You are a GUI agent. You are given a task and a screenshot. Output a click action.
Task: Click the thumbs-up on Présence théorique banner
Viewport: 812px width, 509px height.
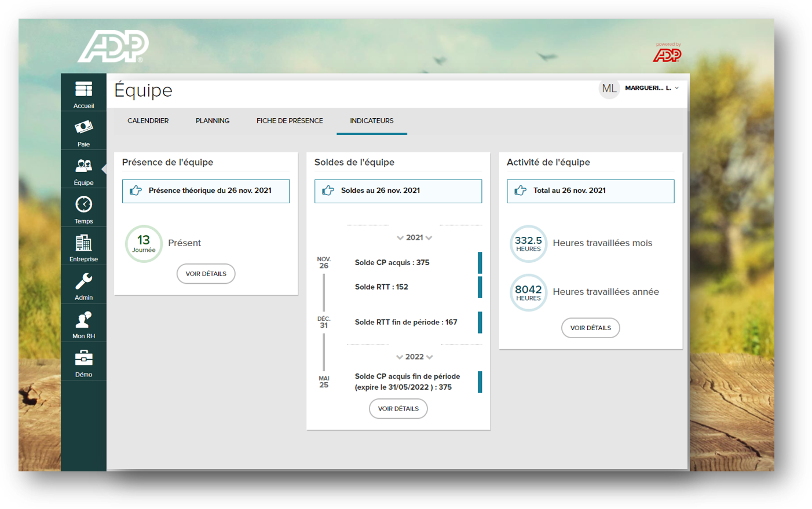[x=134, y=191]
